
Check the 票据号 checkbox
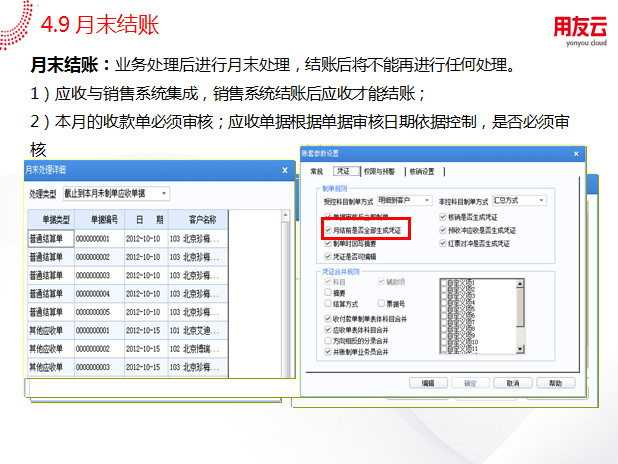(381, 304)
